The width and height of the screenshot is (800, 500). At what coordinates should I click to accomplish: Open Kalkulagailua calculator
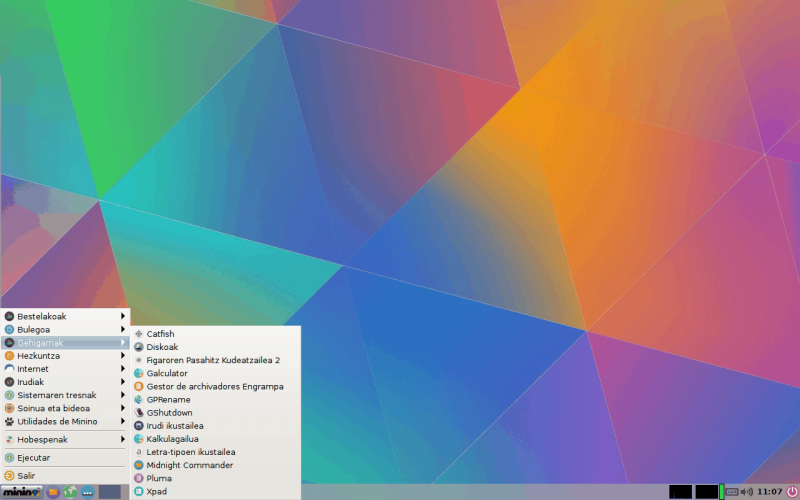[215, 439]
